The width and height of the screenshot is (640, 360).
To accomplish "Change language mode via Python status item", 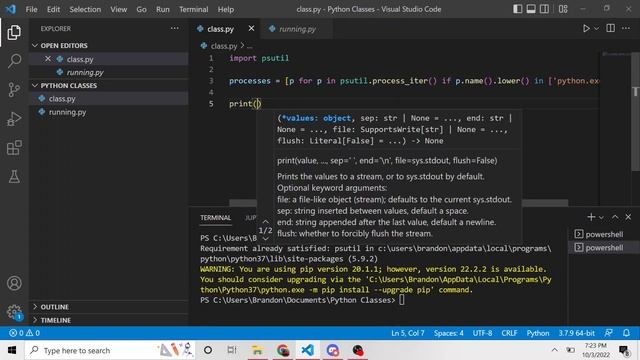I will click(x=538, y=333).
